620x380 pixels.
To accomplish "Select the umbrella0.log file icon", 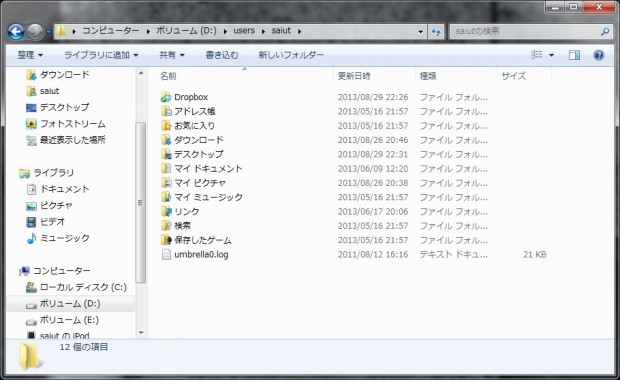I will [x=166, y=254].
